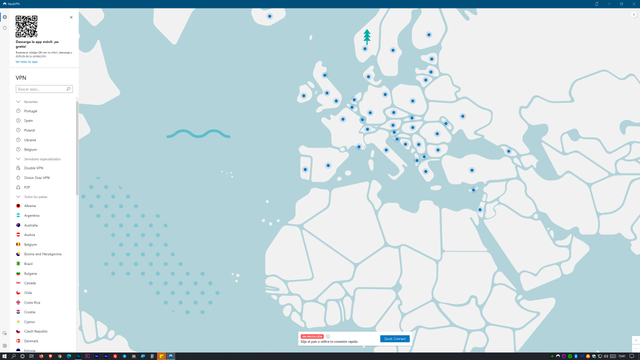Open the mobile apps link under the QR code
Image resolution: width=640 pixels, height=360 pixels.
coord(27,62)
